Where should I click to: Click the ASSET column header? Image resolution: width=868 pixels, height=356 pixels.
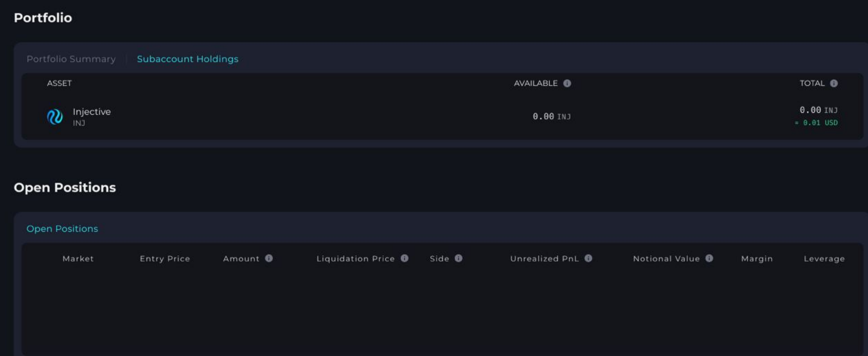click(x=59, y=83)
